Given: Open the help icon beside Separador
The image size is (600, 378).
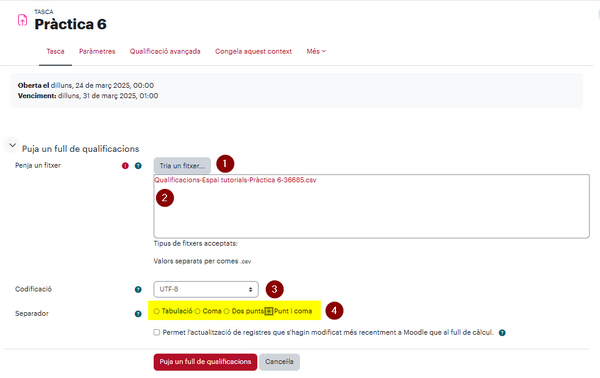Looking at the screenshot, I should [138, 314].
